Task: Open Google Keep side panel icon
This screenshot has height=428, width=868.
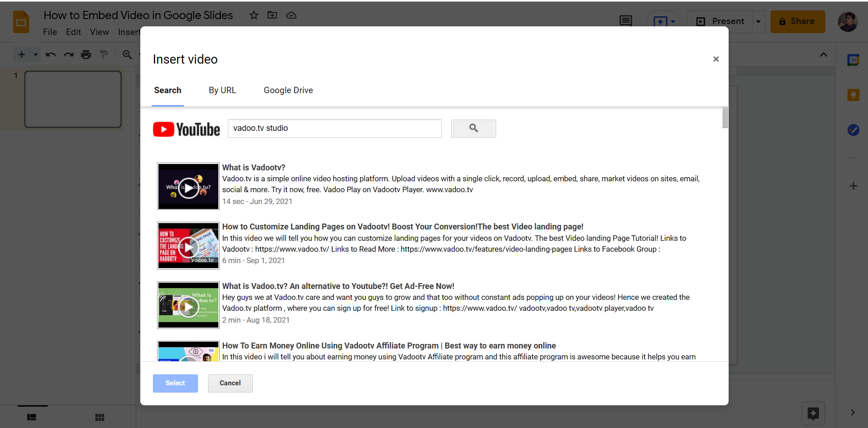Action: click(853, 95)
